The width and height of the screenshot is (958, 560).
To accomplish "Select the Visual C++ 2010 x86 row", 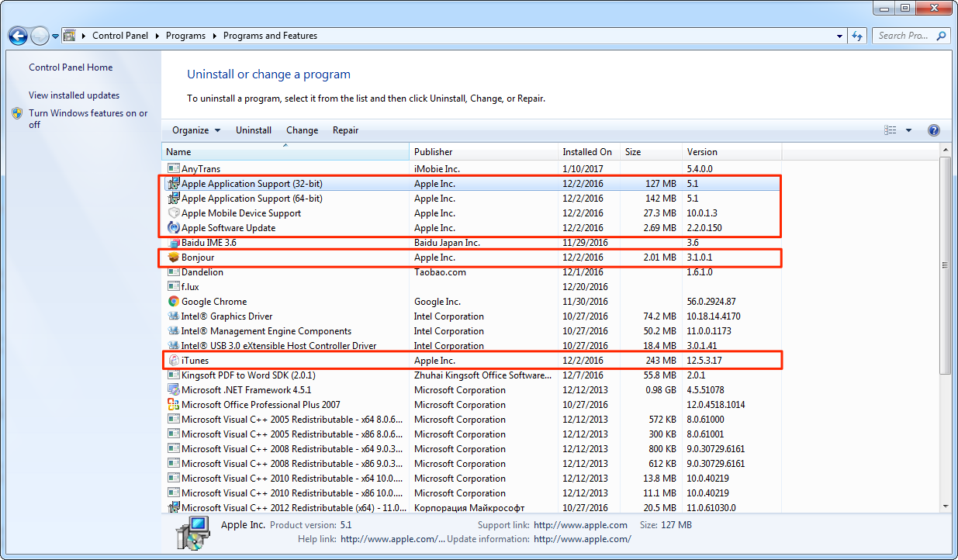I will [472, 493].
